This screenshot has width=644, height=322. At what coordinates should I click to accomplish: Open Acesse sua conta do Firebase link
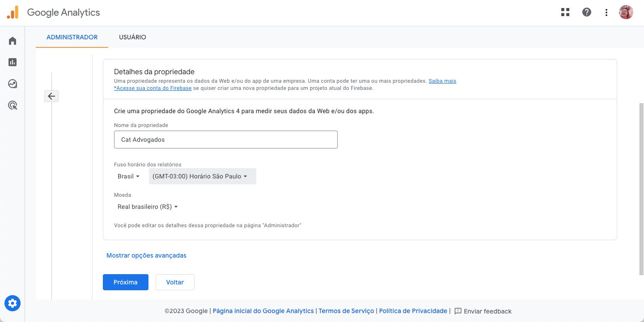[153, 88]
